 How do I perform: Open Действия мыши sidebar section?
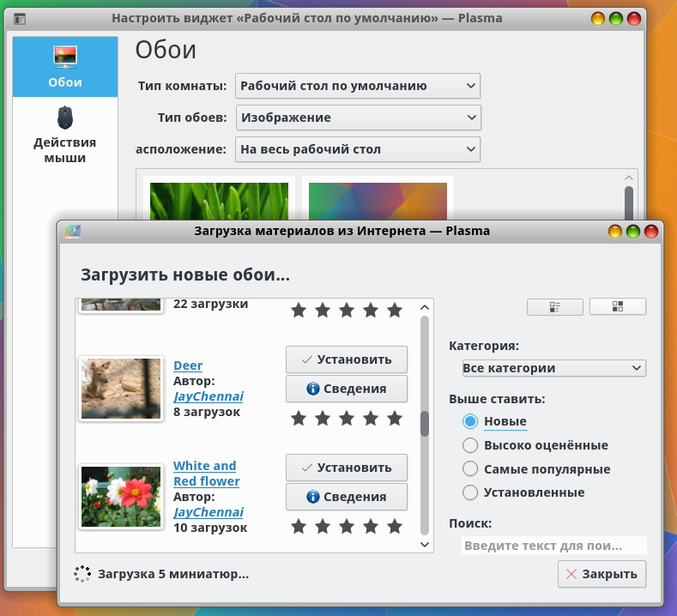65,134
